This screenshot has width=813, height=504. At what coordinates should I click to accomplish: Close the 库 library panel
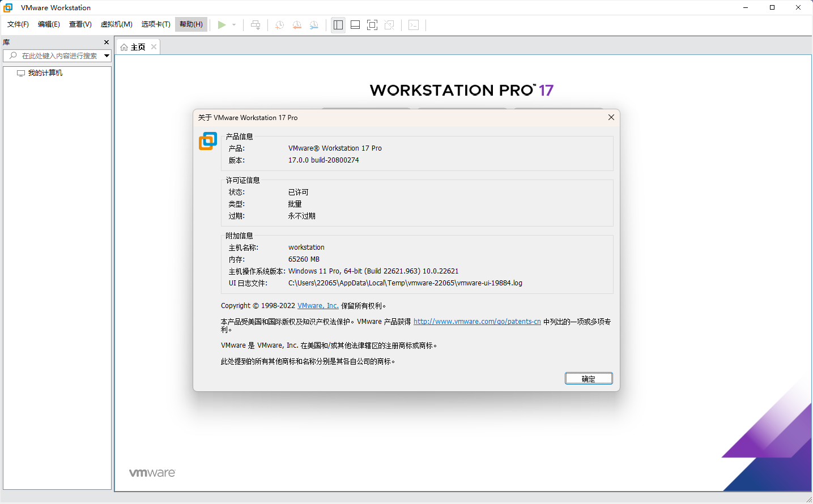[107, 42]
